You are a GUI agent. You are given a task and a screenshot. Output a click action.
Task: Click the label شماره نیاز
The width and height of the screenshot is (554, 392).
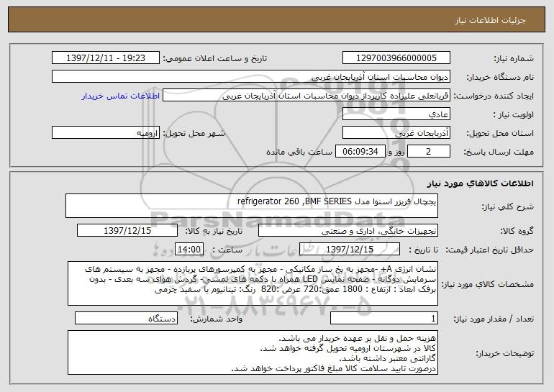[514, 59]
